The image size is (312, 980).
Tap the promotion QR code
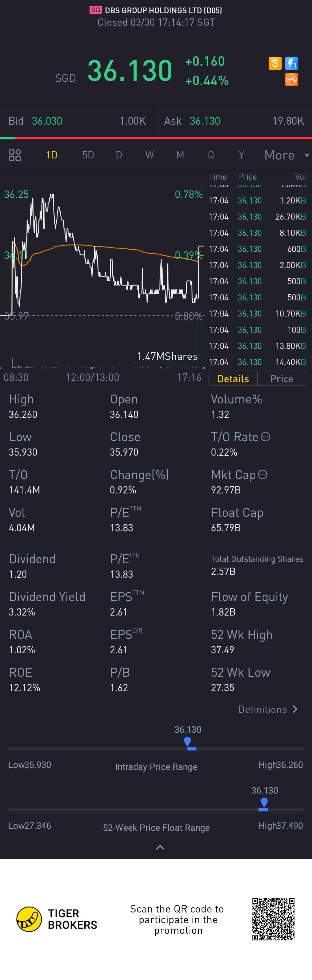point(273,919)
